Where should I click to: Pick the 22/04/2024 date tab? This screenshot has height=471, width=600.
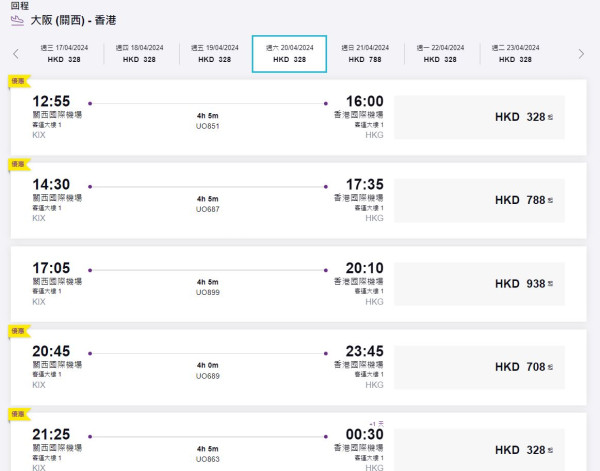439,54
